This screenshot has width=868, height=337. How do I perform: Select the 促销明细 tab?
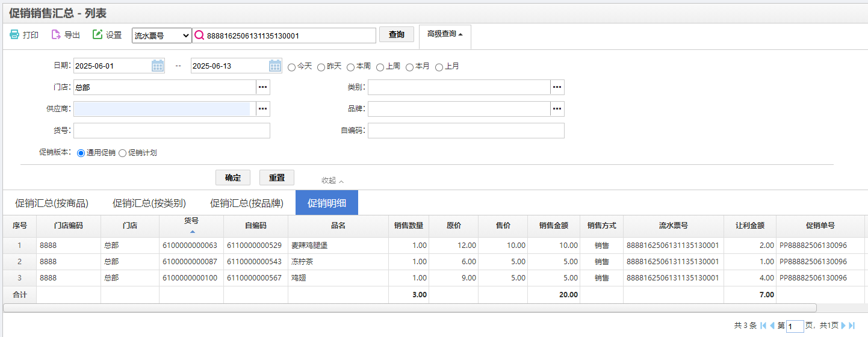[x=327, y=203]
